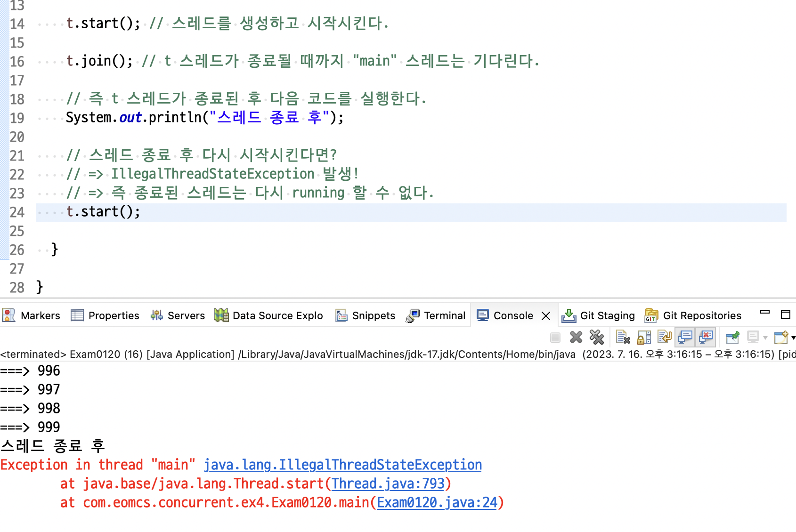Click the t.start() call on line 14
The height and width of the screenshot is (532, 796).
coord(103,24)
